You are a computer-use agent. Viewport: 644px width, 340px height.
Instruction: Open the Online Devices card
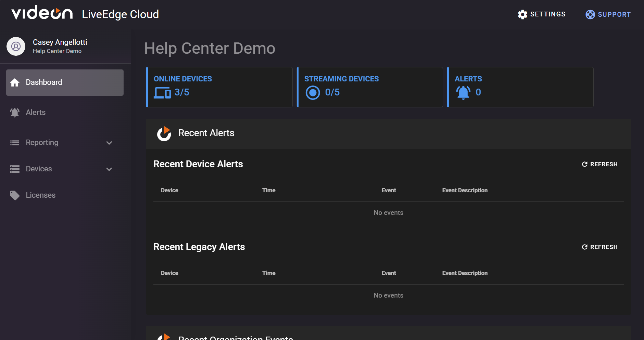click(x=219, y=87)
